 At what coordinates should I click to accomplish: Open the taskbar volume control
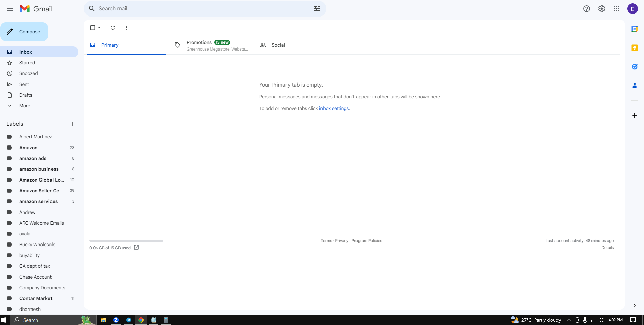click(602, 320)
